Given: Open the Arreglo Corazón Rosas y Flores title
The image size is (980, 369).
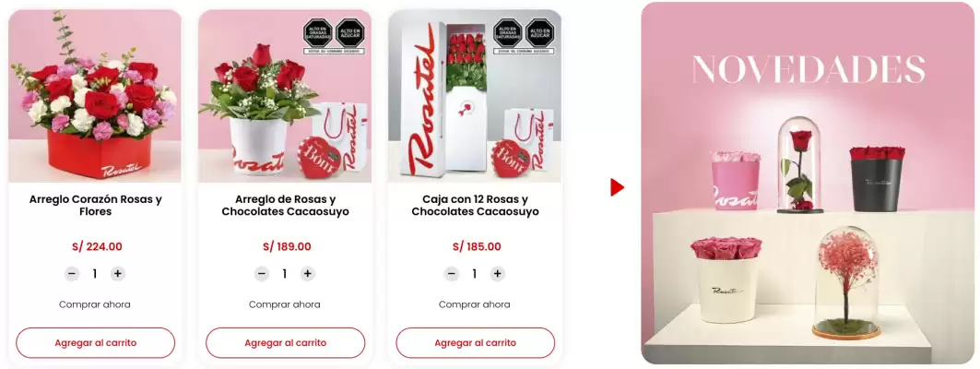Looking at the screenshot, I should coord(96,206).
